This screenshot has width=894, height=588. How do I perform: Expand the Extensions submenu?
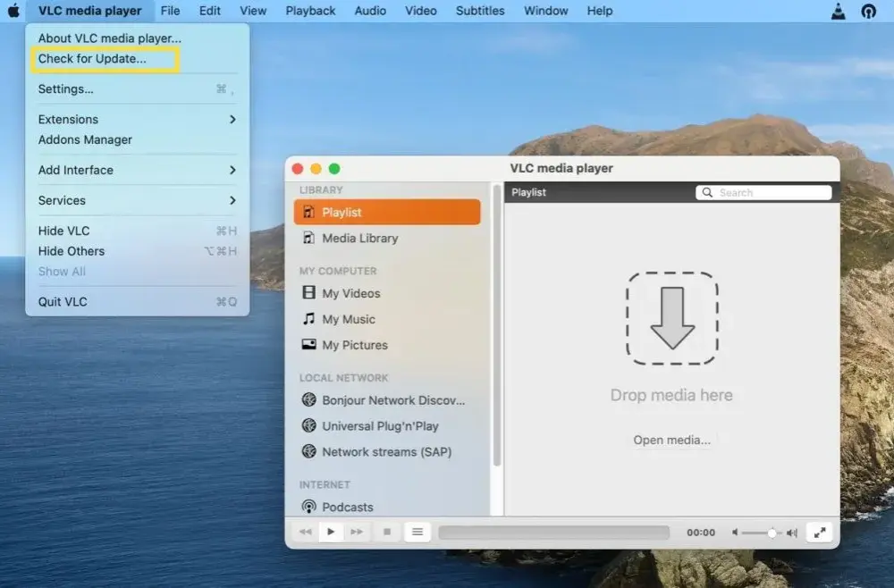(138, 119)
